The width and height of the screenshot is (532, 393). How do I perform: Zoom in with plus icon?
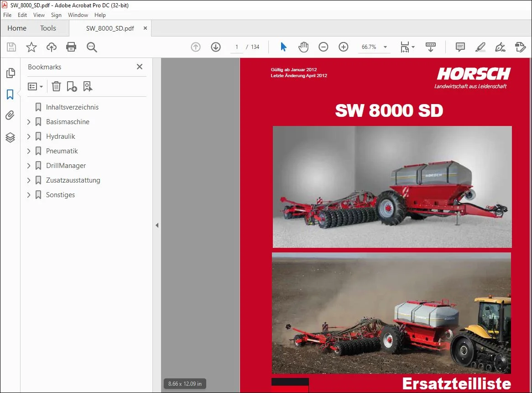click(x=344, y=47)
